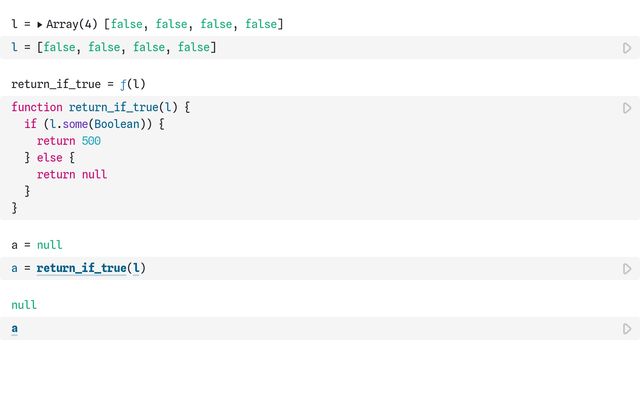Image resolution: width=640 pixels, height=400 pixels.
Task: Click the final closing brace of the function
Action: [15, 208]
